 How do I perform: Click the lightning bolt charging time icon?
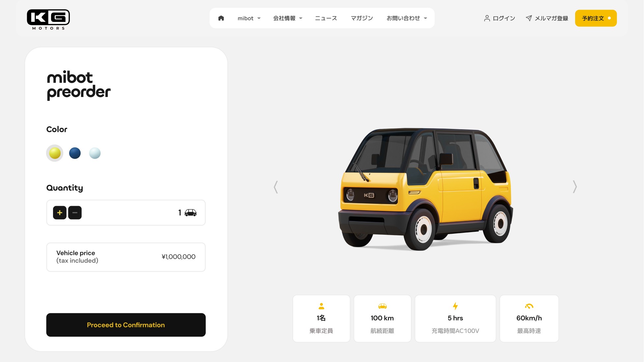coord(455,306)
